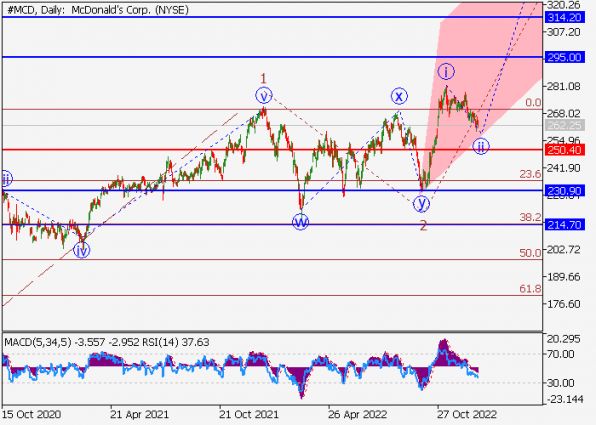Click the 27 Oct 2022 date marker
Image resolution: width=596 pixels, height=425 pixels.
[466, 414]
